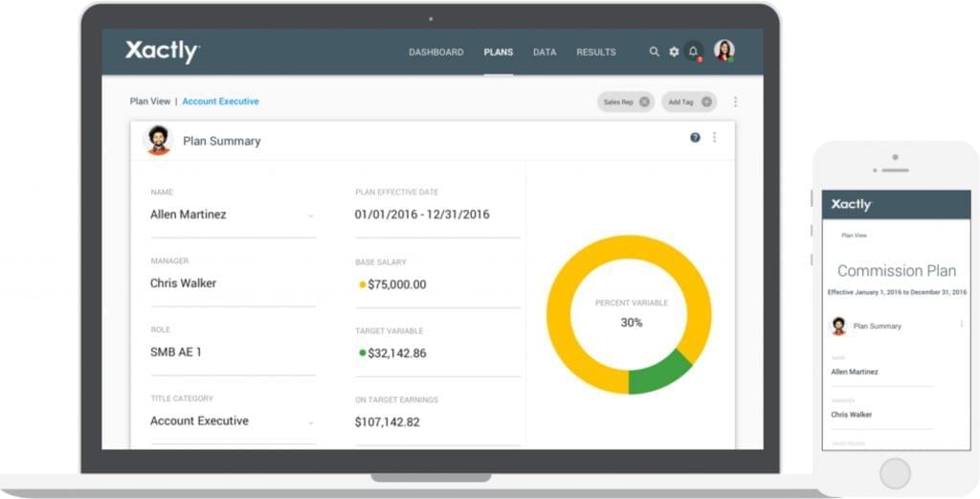Click the Xactly logo in laptop header
Viewport: 980px width, 499px height.
[162, 52]
